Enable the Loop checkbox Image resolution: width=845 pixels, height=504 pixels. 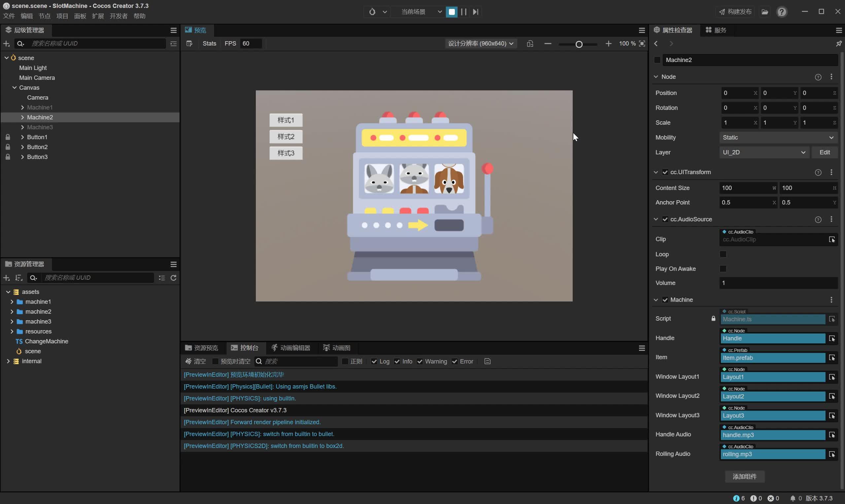(723, 254)
